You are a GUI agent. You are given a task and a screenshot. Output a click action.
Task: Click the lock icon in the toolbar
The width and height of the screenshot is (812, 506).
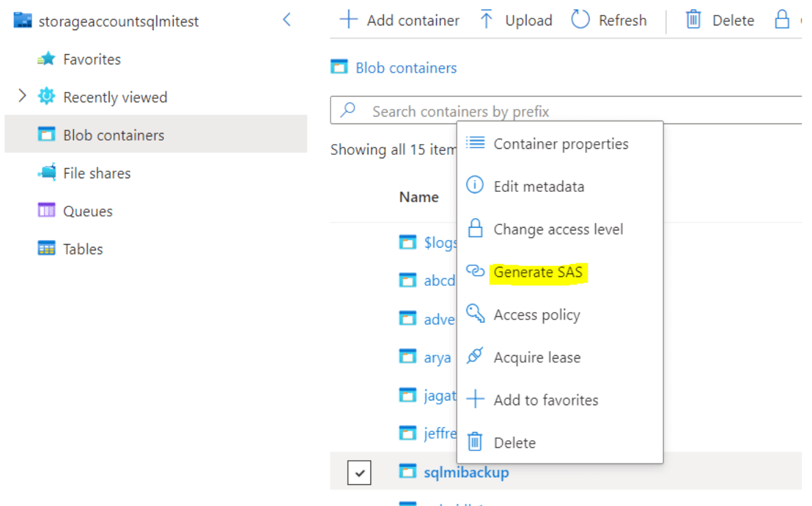click(782, 20)
